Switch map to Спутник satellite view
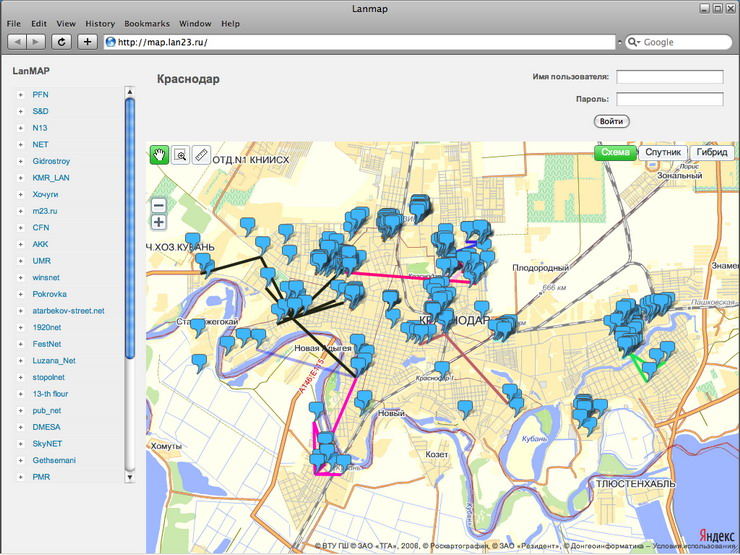Viewport: 740px width, 555px height. pyautogui.click(x=663, y=152)
